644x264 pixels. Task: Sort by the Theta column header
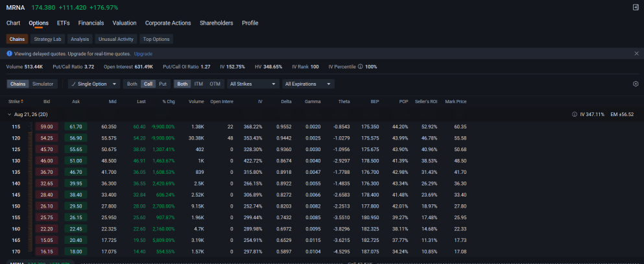pyautogui.click(x=344, y=101)
